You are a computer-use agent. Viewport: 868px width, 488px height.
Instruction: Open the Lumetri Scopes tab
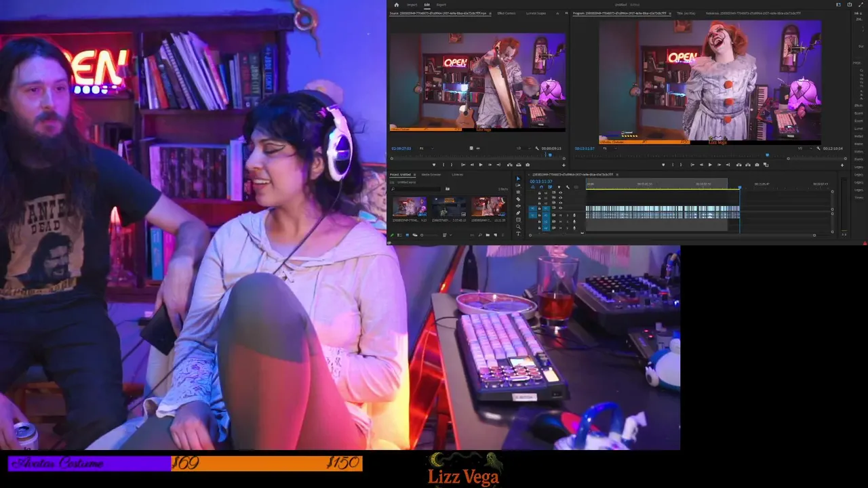coord(536,14)
